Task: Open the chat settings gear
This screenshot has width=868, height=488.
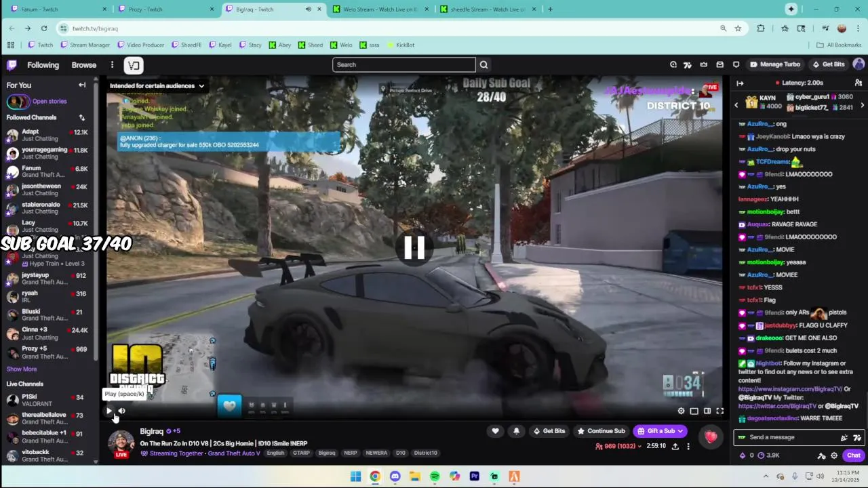Action: [x=834, y=455]
